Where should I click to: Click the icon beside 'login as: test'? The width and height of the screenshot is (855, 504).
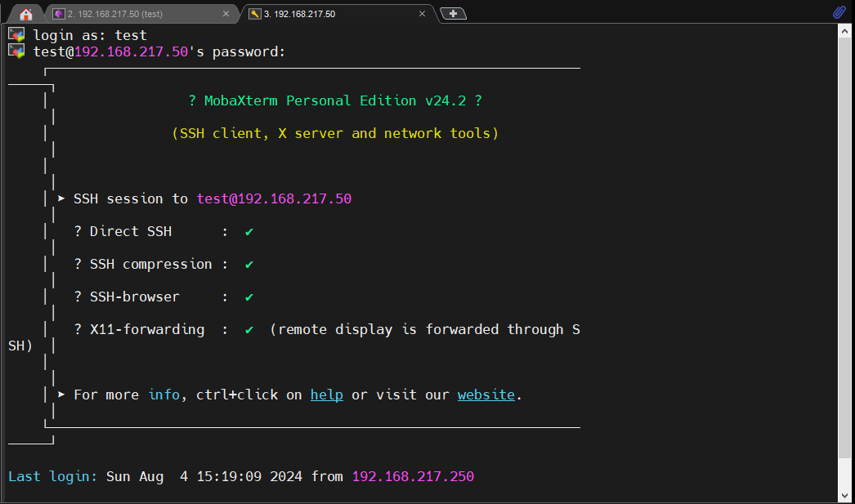16,35
